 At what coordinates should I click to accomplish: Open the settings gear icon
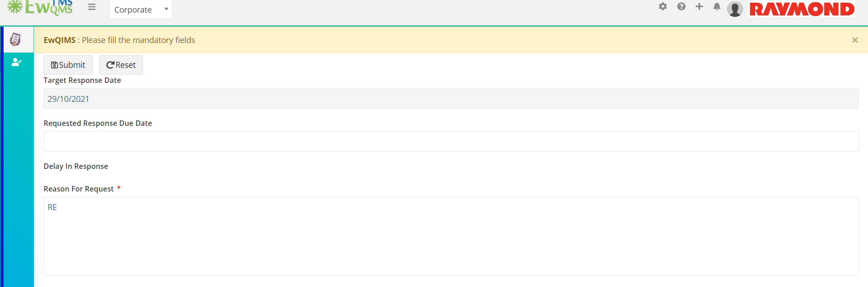click(663, 6)
